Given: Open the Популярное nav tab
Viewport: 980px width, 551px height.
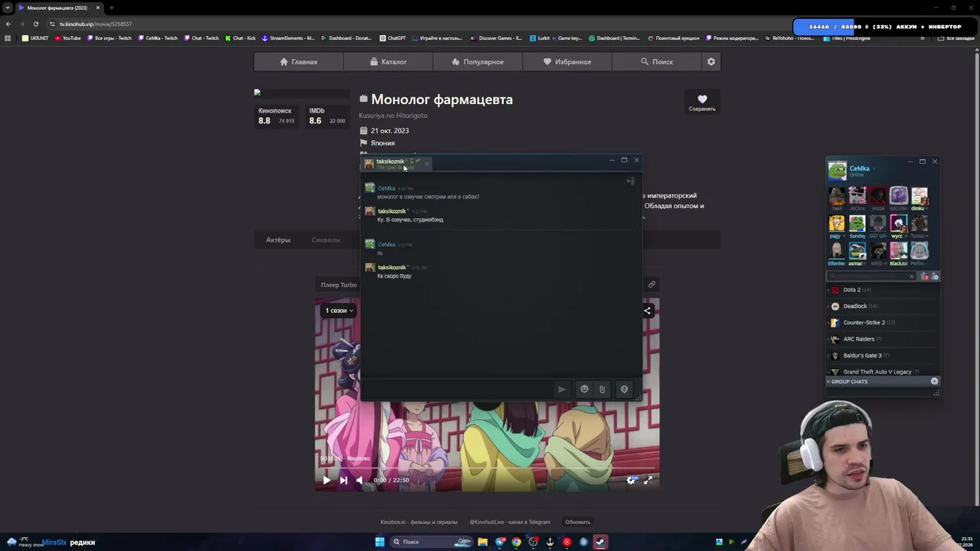Looking at the screenshot, I should coord(478,62).
